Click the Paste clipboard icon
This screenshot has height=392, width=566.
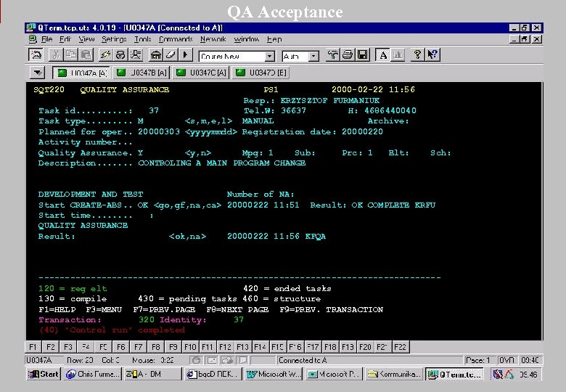(x=86, y=55)
